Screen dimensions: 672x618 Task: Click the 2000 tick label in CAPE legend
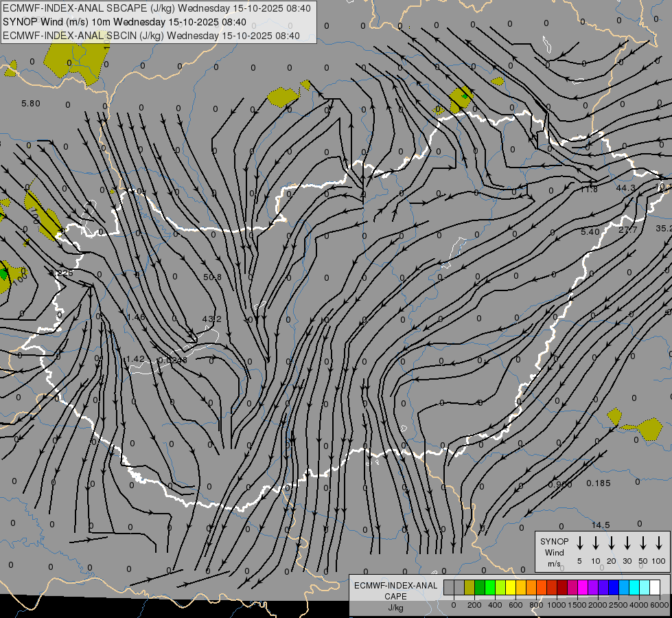coord(598,605)
